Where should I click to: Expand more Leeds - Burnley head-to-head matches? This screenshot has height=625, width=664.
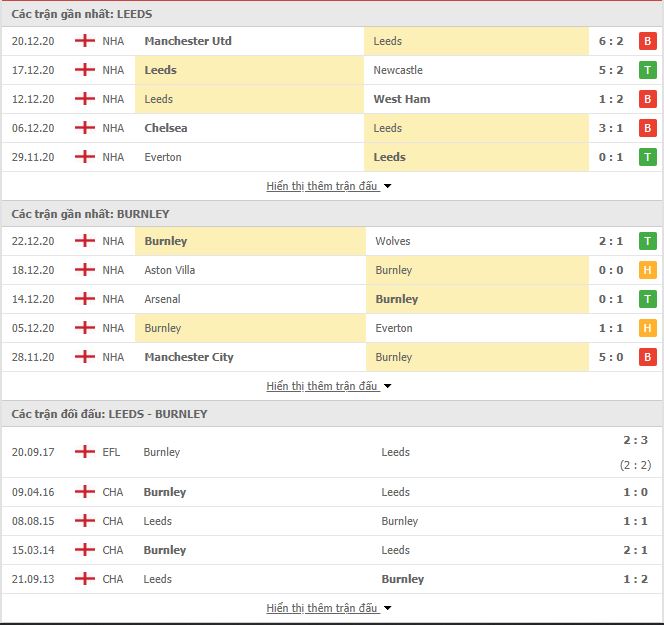coord(329,608)
